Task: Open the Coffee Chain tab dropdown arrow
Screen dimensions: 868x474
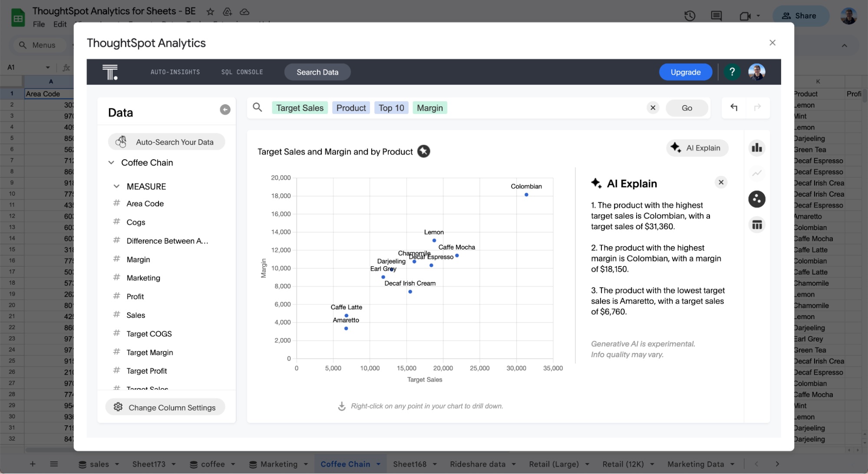Action: [x=378, y=464]
